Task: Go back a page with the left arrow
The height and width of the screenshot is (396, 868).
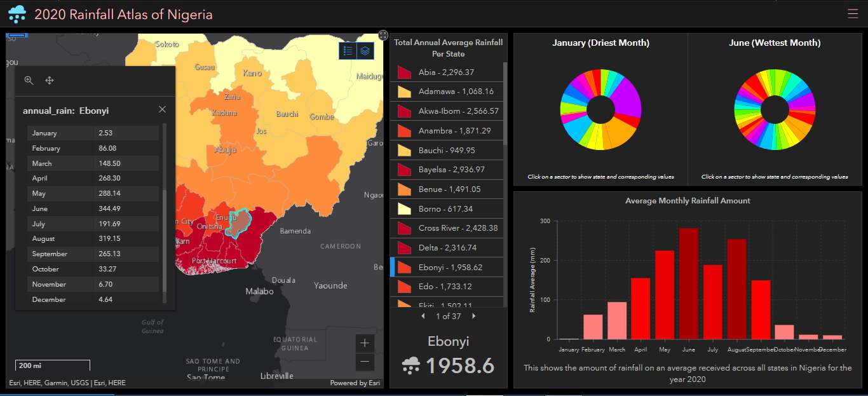Action: click(424, 316)
